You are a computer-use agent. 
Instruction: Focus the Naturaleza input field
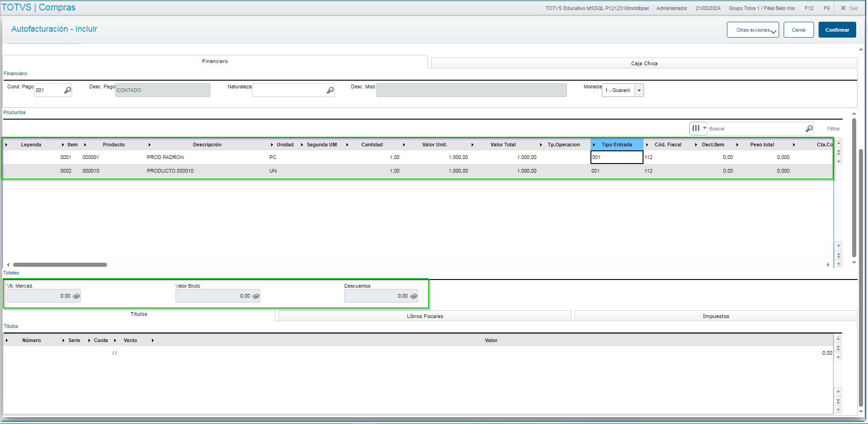[x=289, y=90]
